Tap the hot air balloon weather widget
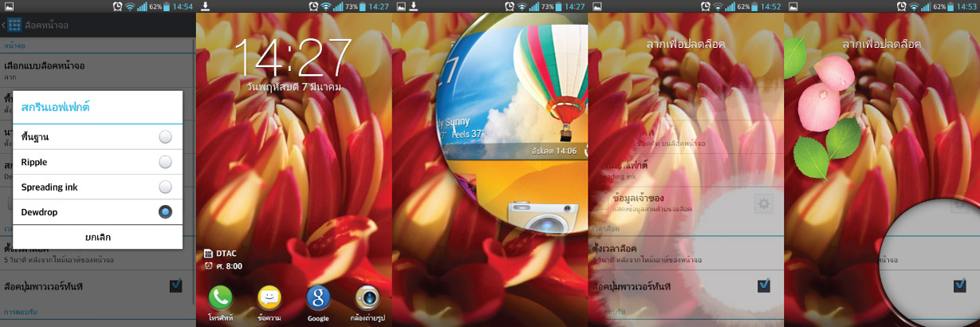Viewport: 980px width, 327px height. (550, 80)
